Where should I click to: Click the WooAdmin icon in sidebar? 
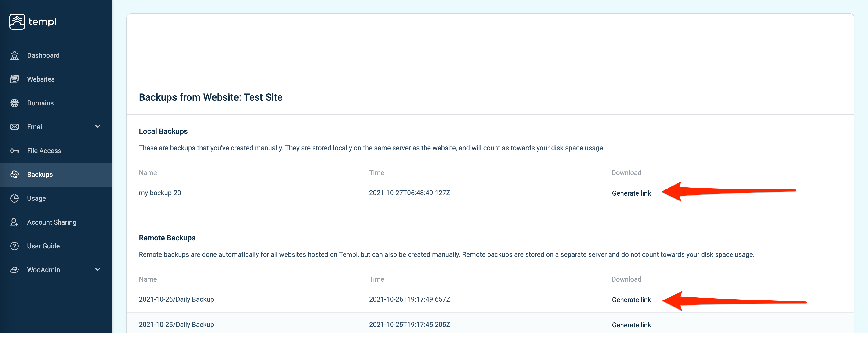point(14,270)
